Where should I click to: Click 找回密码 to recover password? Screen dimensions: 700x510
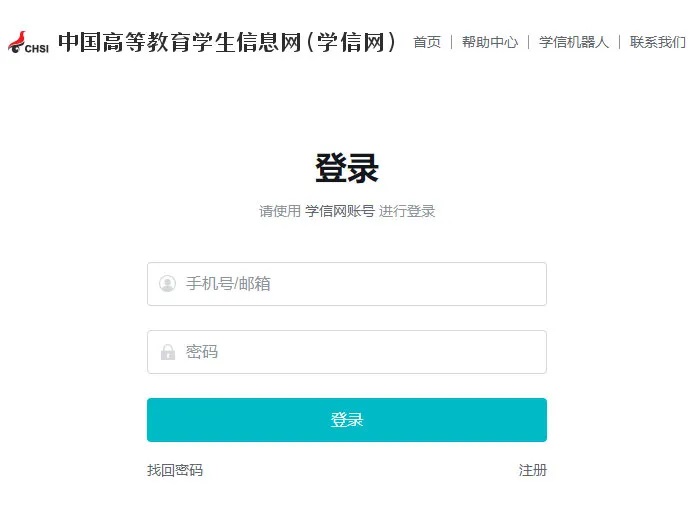pos(175,470)
